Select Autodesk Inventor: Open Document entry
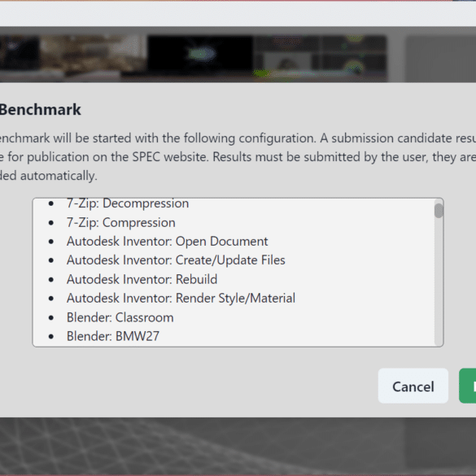 pos(168,242)
